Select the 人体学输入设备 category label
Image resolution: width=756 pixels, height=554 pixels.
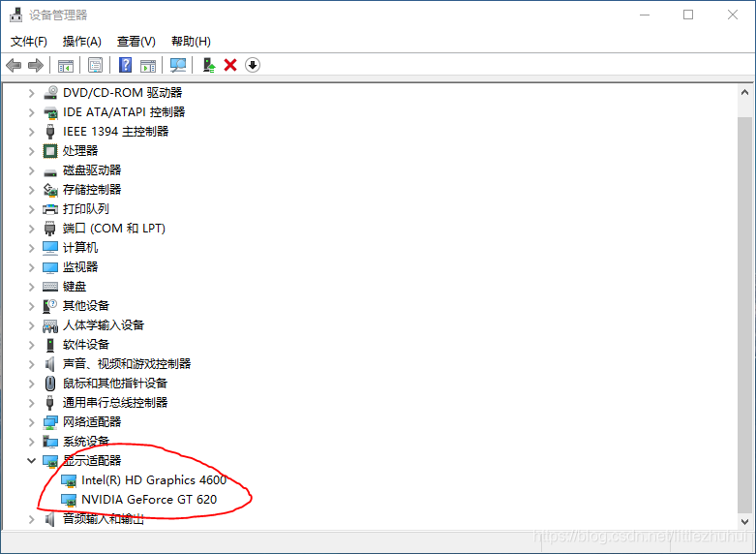[x=104, y=325]
